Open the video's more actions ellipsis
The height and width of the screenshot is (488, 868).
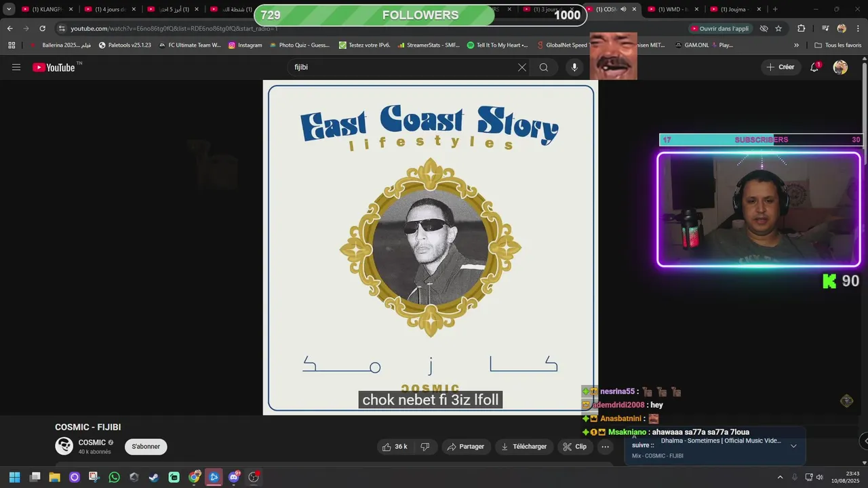tap(606, 447)
